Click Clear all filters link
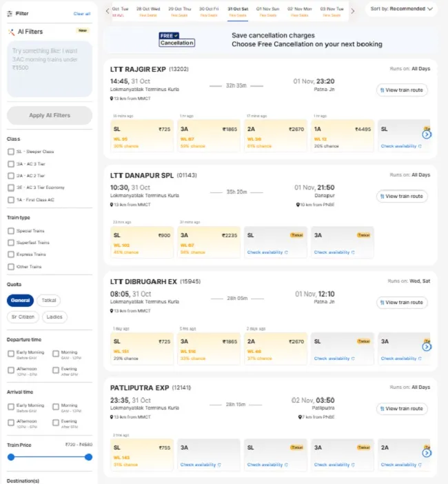Screen dimensions: 448x484 pyautogui.click(x=82, y=14)
